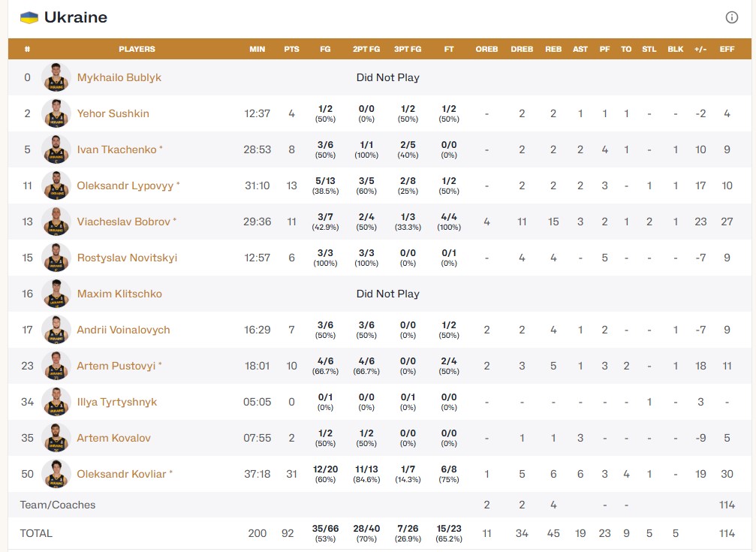Click the Ukraine team title
The width and height of the screenshot is (756, 552).
(76, 17)
